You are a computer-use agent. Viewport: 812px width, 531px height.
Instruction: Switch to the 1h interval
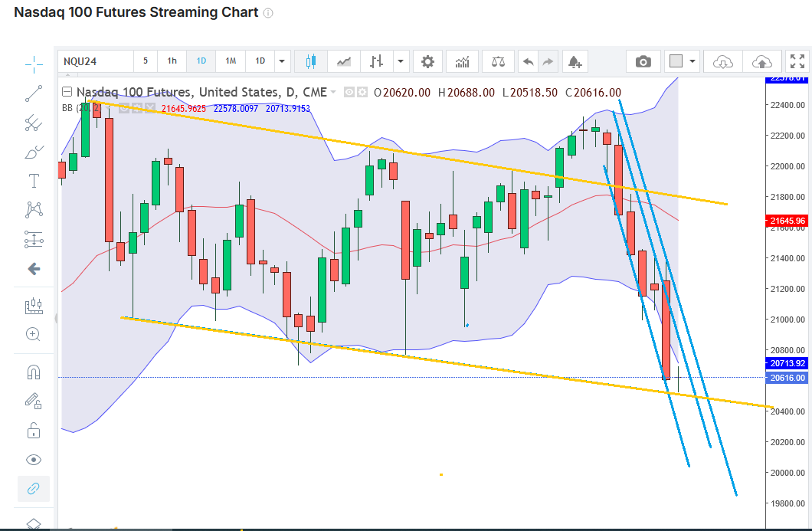click(x=172, y=61)
